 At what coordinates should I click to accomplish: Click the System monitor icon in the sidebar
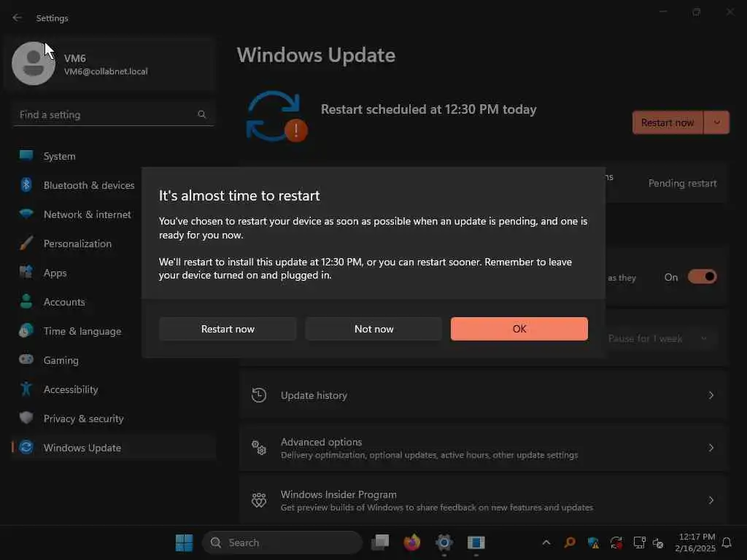click(26, 156)
